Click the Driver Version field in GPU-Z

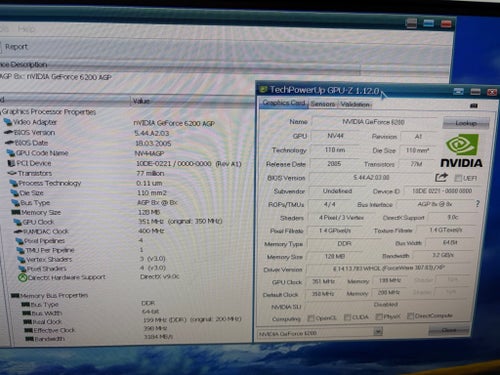point(389,268)
